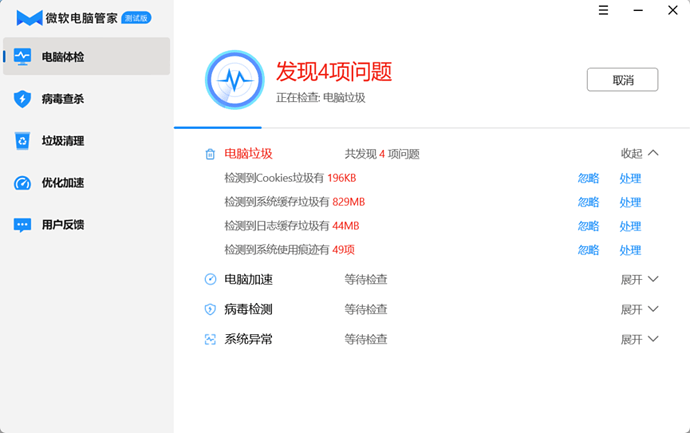This screenshot has width=690, height=433.
Task: Click the 检测到系统使用痕迹有 49项 row text
Action: [x=290, y=250]
